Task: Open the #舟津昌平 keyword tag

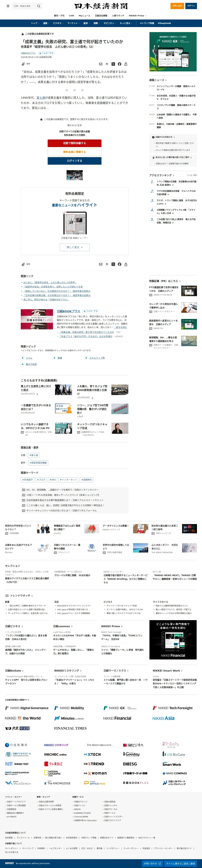Action: [x=28, y=480]
